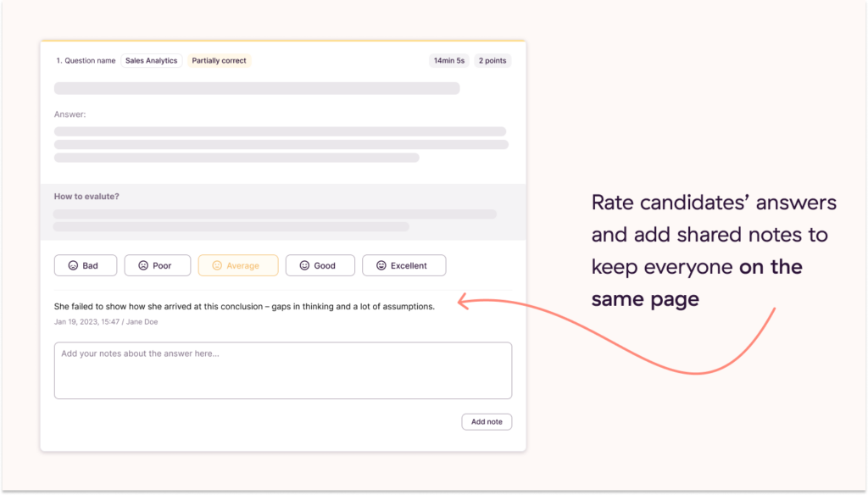Click the How to evalute? heading
The image size is (868, 495).
(86, 197)
